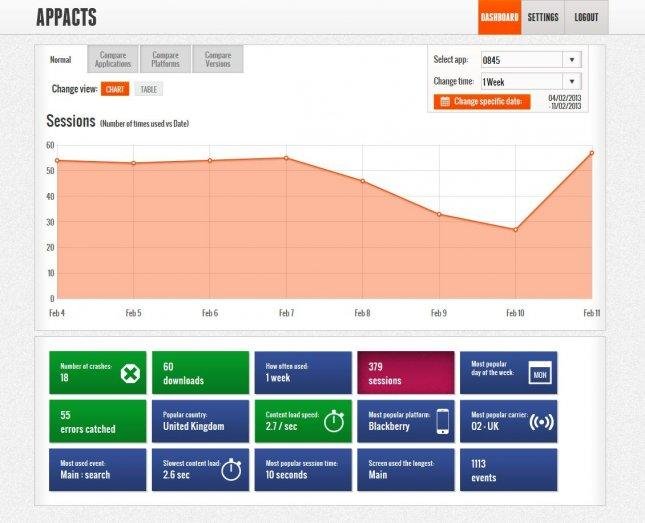
Task: Switch view to TABLE
Action: coord(148,89)
